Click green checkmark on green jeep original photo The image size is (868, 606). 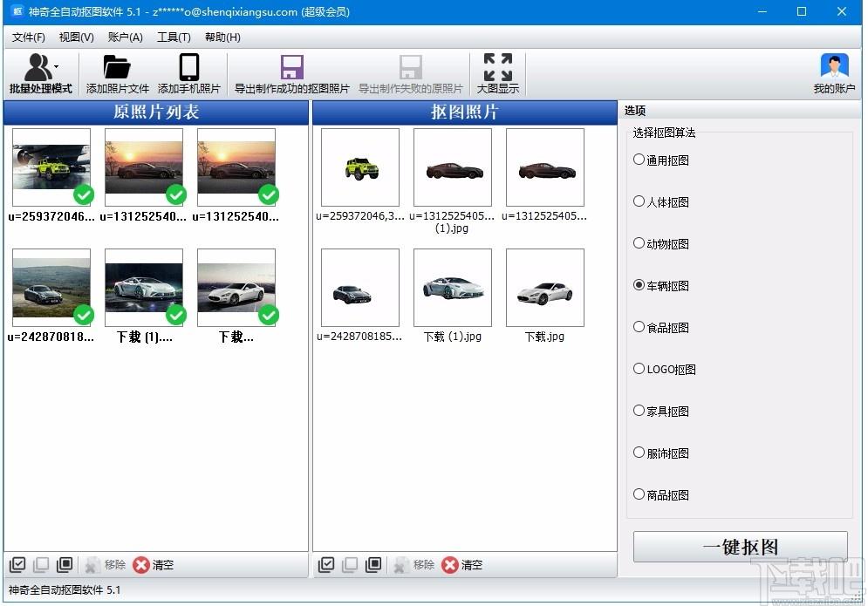click(x=84, y=194)
